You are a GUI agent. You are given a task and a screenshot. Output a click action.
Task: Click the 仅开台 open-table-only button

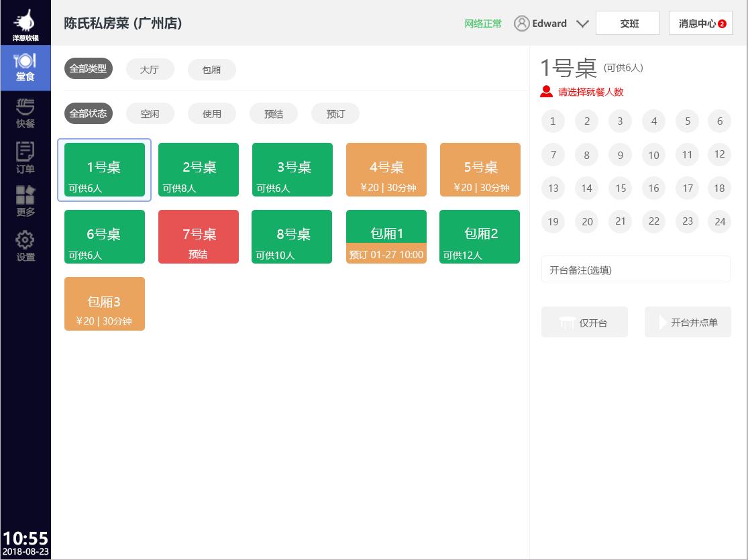[x=584, y=323]
